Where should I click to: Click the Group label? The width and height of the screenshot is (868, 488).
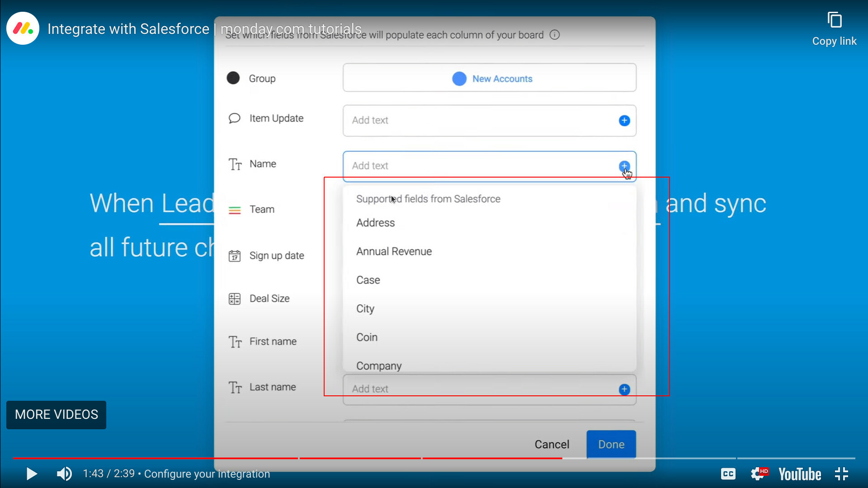262,79
